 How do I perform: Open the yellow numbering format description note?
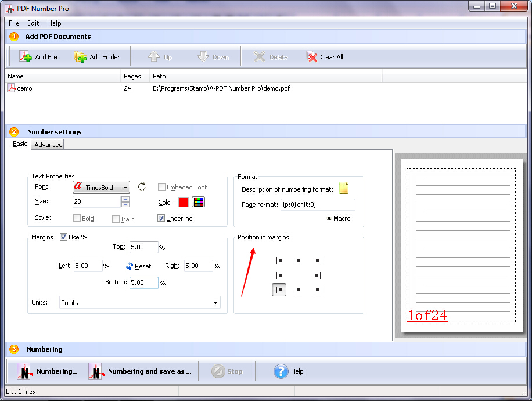tap(344, 188)
